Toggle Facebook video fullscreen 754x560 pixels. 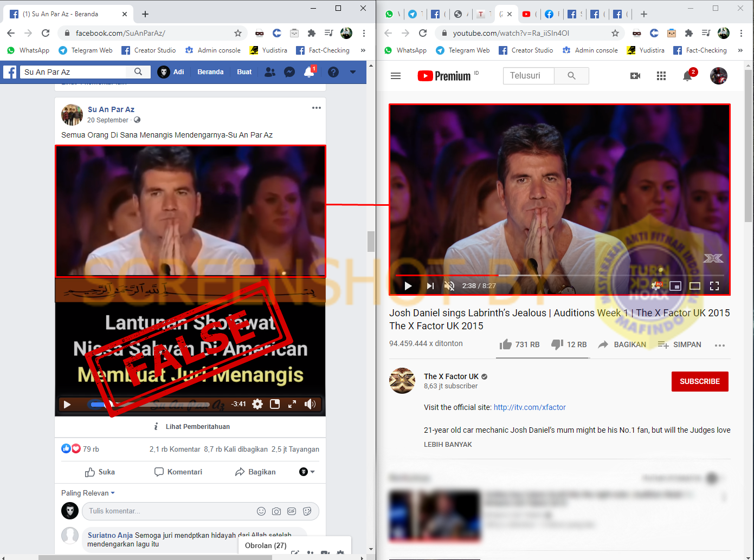point(292,404)
